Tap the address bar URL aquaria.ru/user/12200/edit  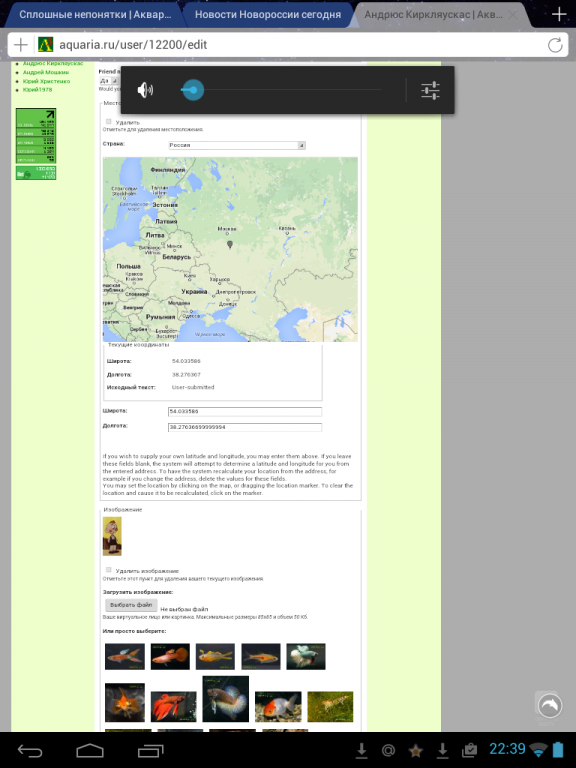tap(133, 45)
